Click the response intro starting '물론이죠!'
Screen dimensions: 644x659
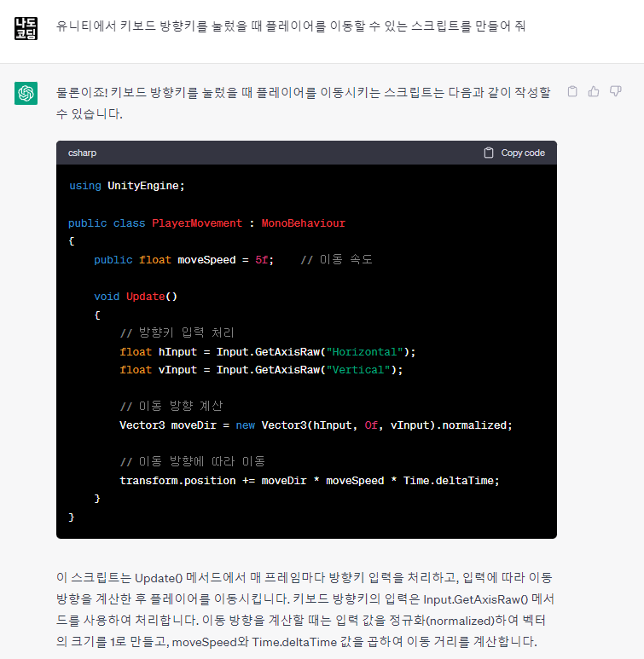(x=304, y=103)
